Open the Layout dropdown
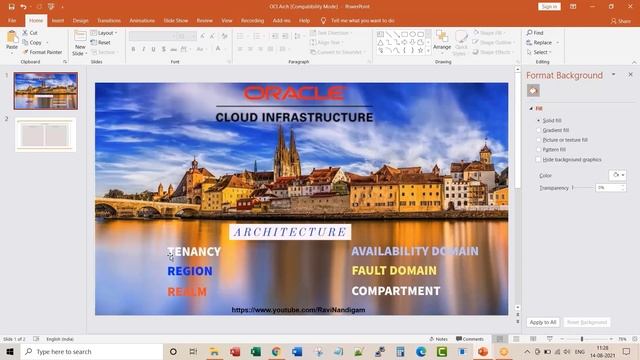The width and height of the screenshot is (640, 360). tap(104, 33)
